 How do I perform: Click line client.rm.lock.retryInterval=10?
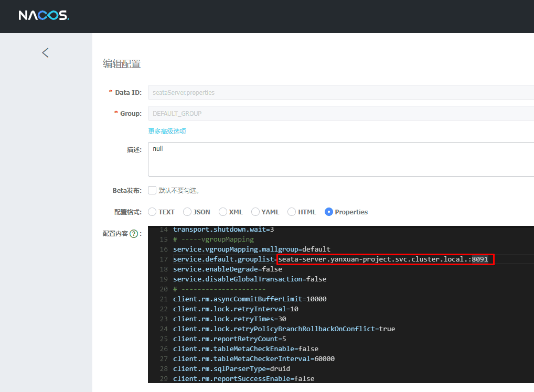pos(236,309)
